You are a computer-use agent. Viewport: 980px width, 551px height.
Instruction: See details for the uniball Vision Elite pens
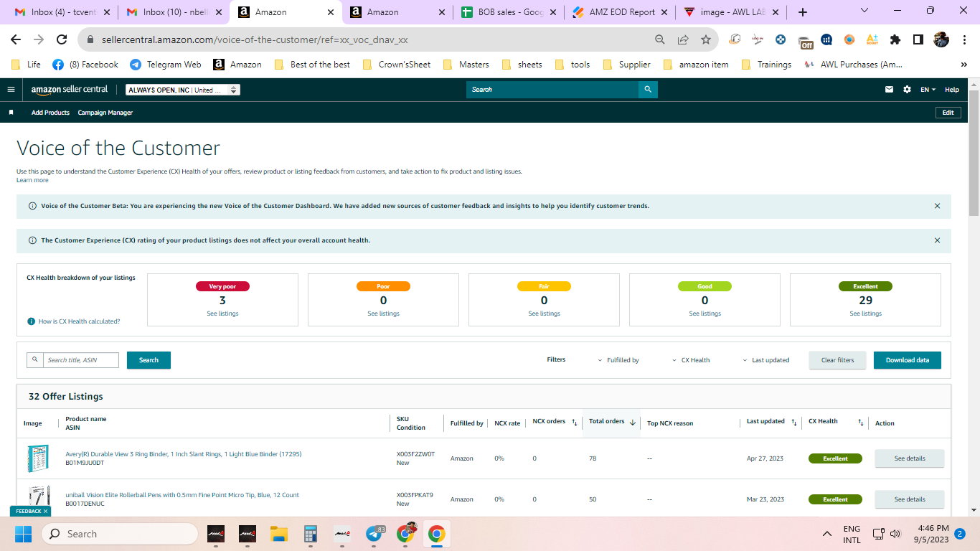pyautogui.click(x=909, y=499)
